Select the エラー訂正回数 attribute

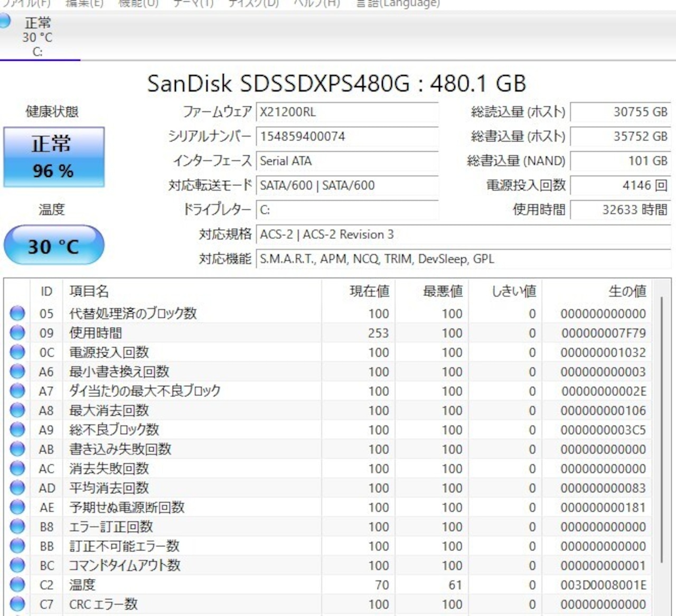point(111,527)
